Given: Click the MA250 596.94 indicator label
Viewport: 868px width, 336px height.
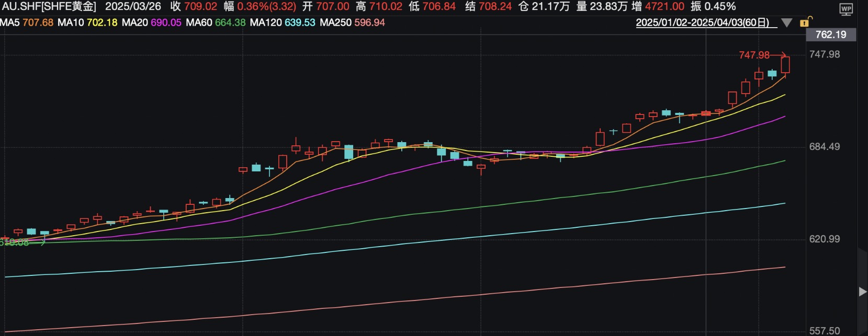Looking at the screenshot, I should (352, 22).
